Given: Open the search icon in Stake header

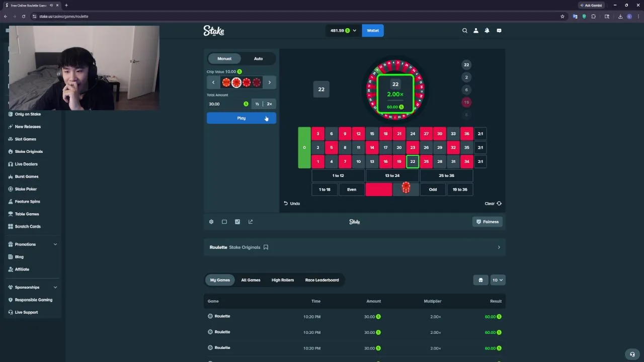Looking at the screenshot, I should pyautogui.click(x=465, y=31).
